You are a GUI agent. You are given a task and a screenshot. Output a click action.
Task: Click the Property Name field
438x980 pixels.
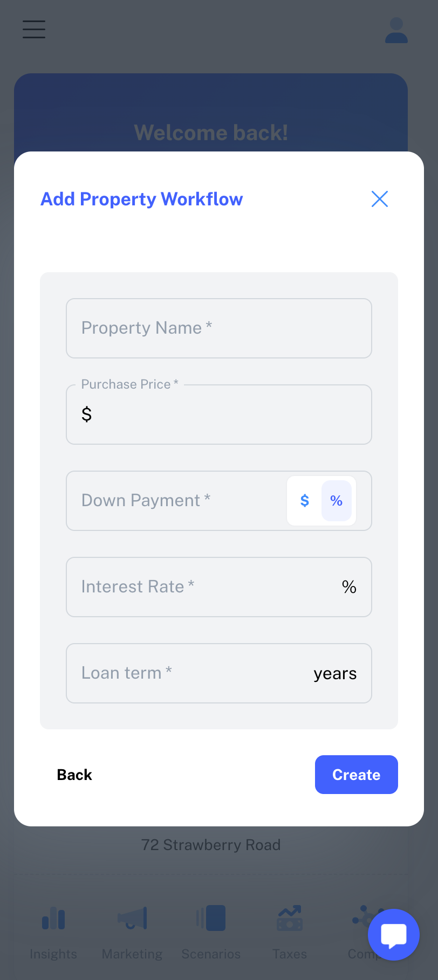[x=219, y=328]
